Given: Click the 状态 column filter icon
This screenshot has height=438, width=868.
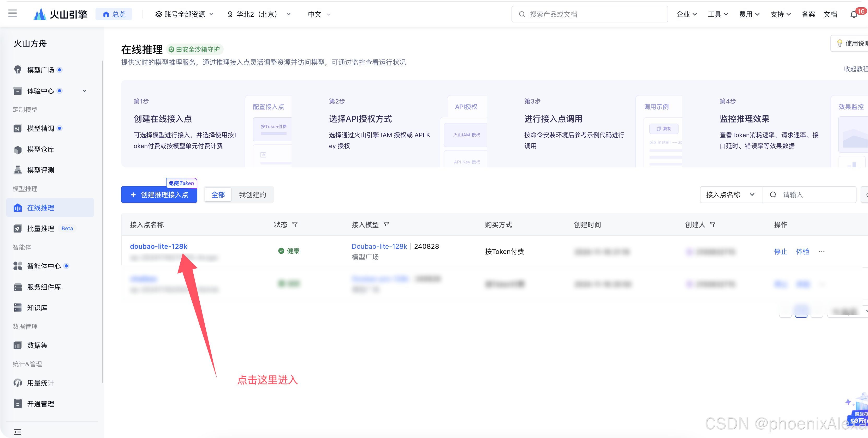Looking at the screenshot, I should click(295, 224).
